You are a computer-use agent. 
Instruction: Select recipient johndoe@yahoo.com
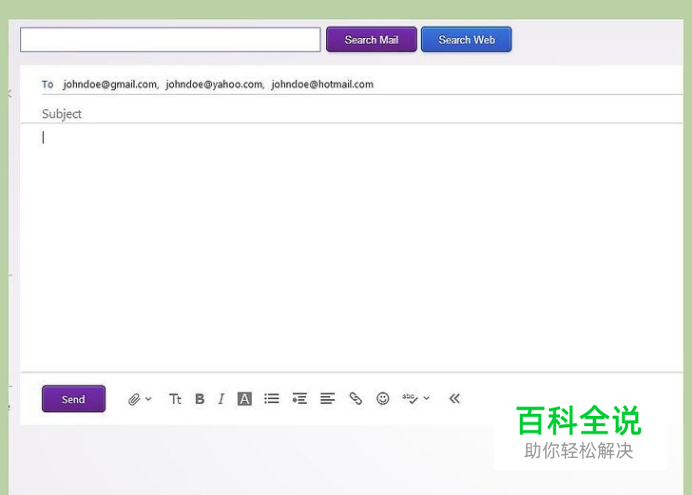point(214,84)
